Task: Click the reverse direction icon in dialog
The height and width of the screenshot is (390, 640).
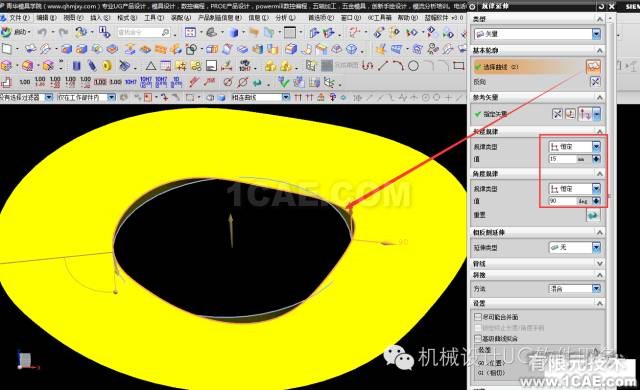Action: [595, 82]
